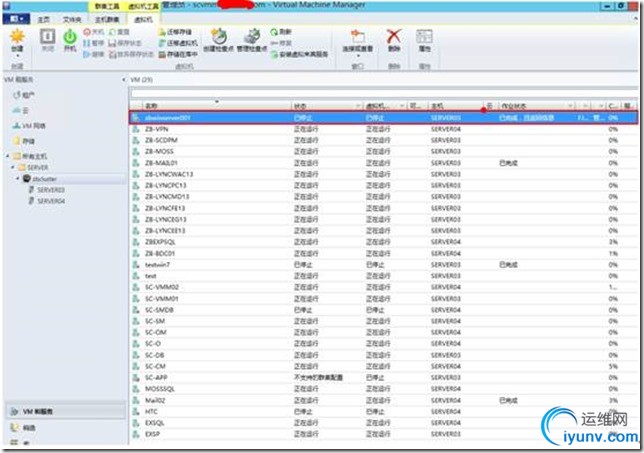Click the Discard Saved State icon
This screenshot has height=453, width=644.
tap(112, 54)
